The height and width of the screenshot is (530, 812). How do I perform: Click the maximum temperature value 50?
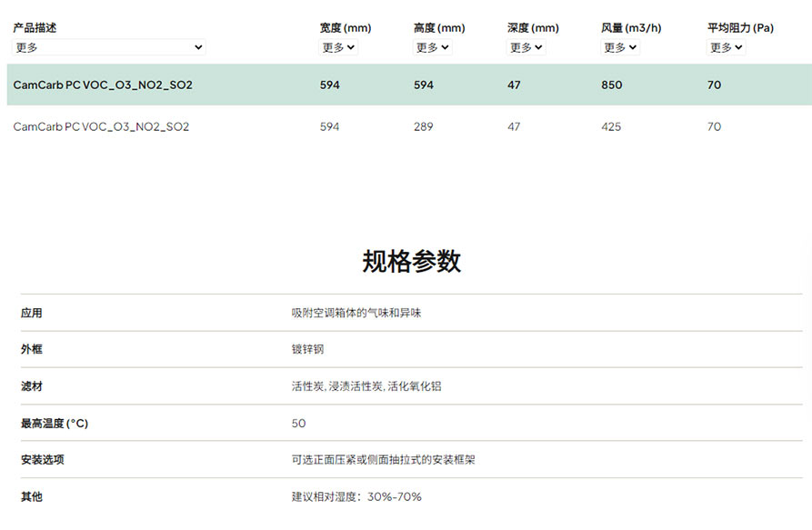pyautogui.click(x=298, y=424)
